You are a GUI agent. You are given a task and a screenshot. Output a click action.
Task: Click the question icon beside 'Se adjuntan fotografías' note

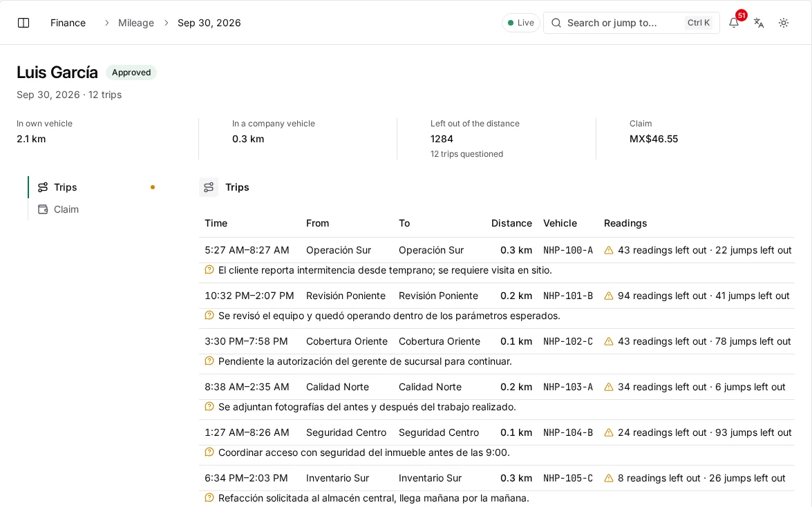(209, 407)
